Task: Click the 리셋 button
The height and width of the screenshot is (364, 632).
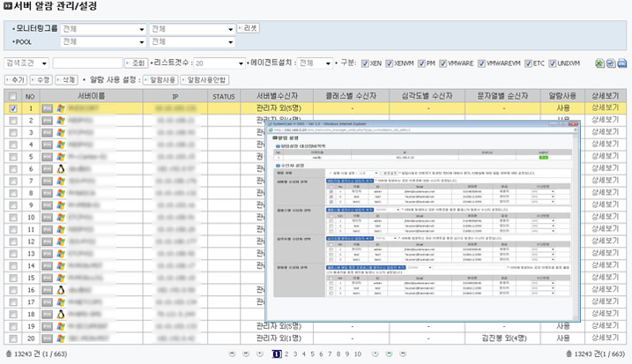Action: click(x=248, y=28)
